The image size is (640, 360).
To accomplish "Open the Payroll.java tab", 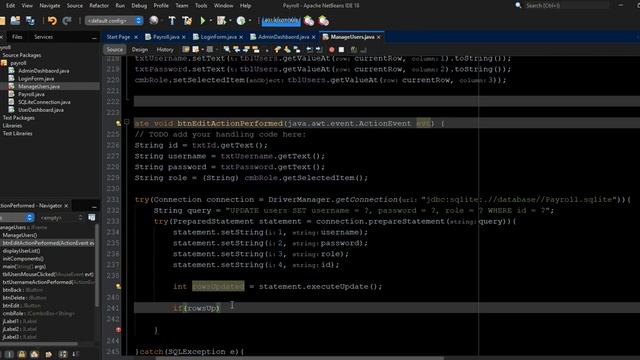I will click(166, 37).
